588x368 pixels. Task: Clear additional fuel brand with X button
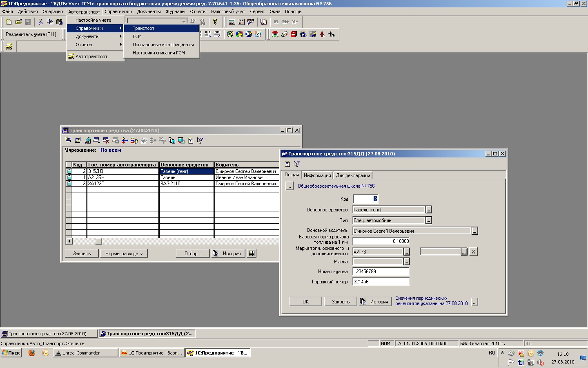point(473,252)
